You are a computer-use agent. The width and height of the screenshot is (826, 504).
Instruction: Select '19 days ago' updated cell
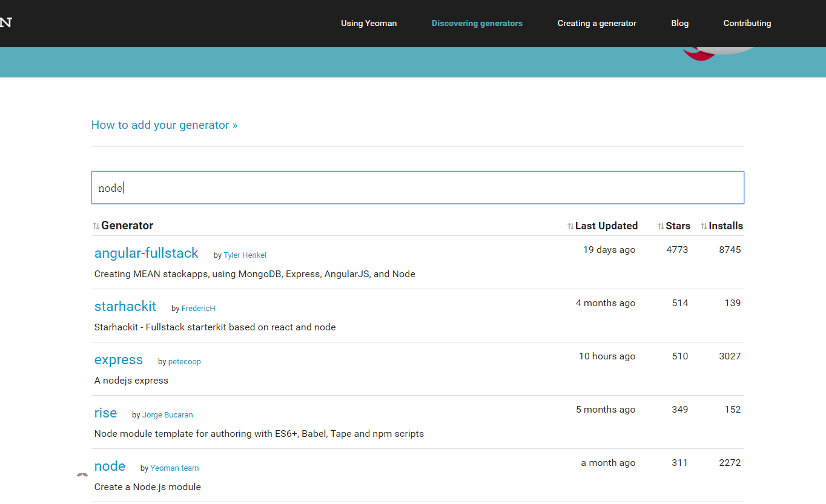click(x=609, y=250)
